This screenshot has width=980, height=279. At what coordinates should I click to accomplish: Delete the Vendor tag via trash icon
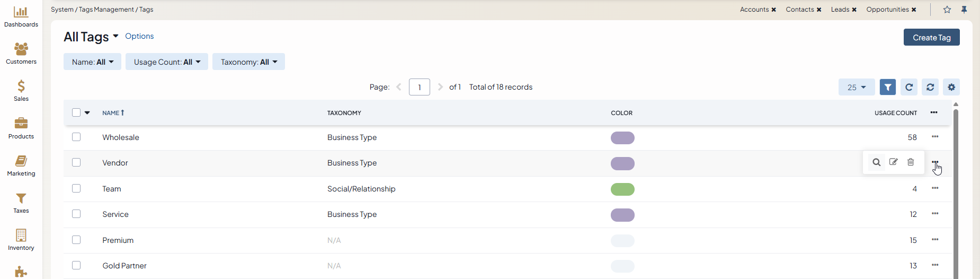pos(911,162)
